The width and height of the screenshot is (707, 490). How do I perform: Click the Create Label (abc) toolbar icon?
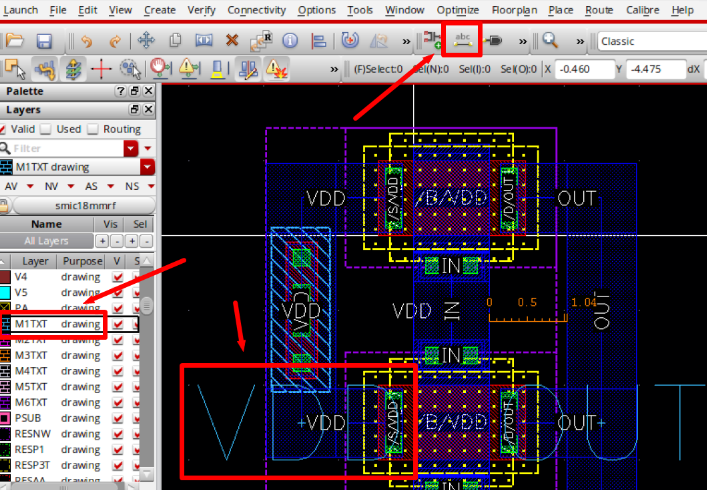(x=463, y=40)
